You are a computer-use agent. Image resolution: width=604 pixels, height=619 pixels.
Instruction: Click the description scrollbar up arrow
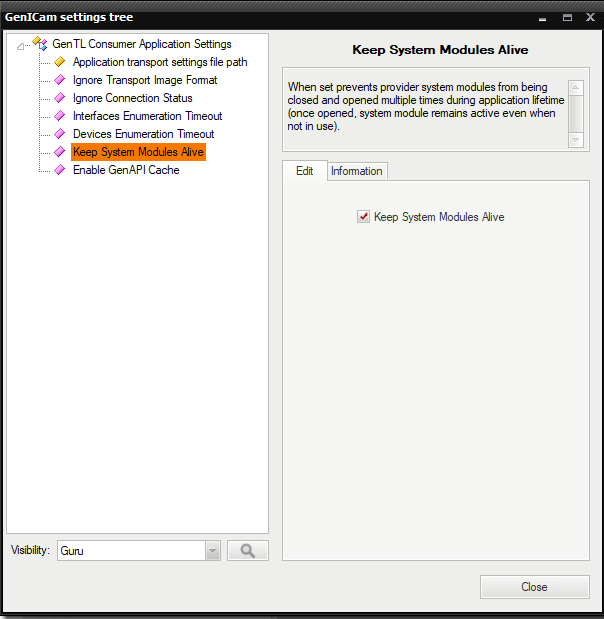575,88
